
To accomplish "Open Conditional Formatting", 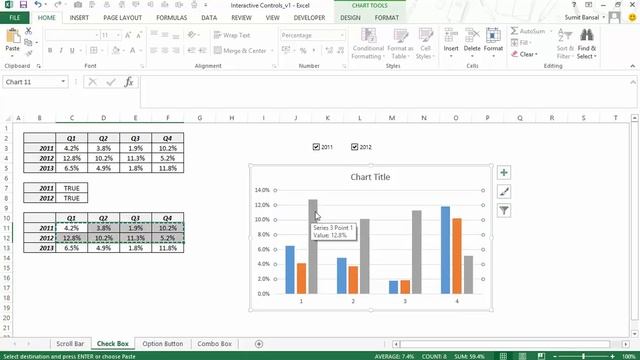I will click(368, 44).
